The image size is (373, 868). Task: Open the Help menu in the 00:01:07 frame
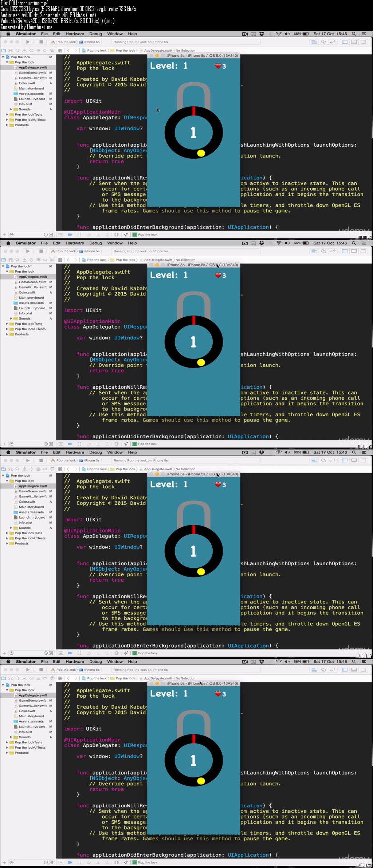click(133, 452)
